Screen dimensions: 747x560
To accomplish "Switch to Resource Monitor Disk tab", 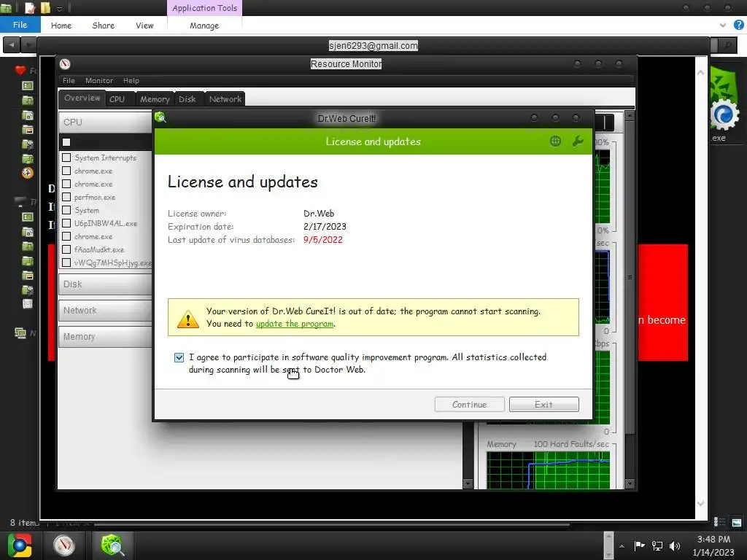I will 187,99.
